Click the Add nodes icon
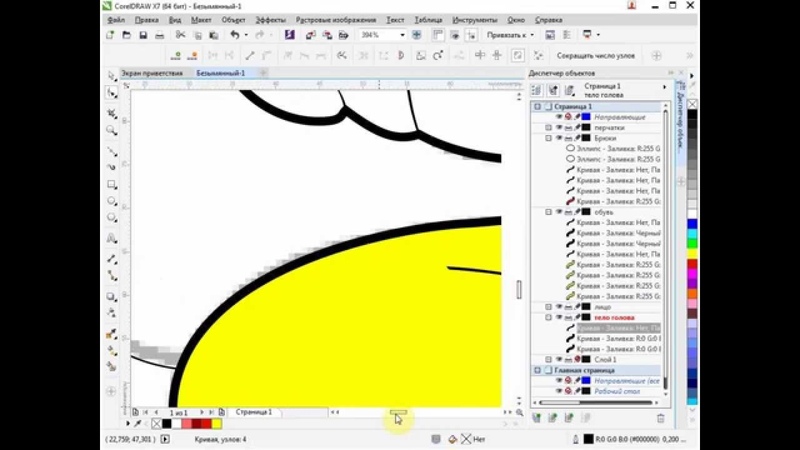Image resolution: width=800 pixels, height=450 pixels. (176, 55)
